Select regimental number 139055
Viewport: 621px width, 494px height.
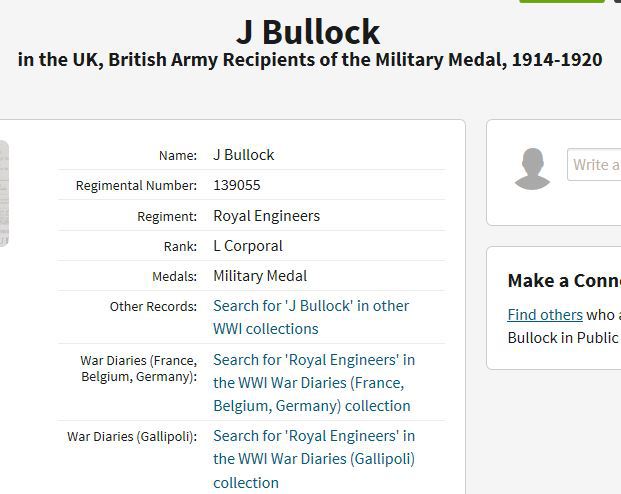[x=236, y=185]
